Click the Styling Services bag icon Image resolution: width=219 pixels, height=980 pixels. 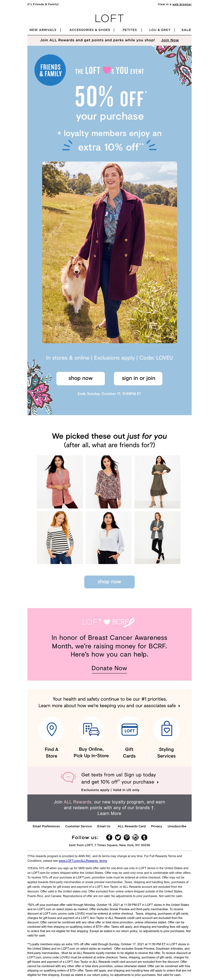(x=166, y=729)
